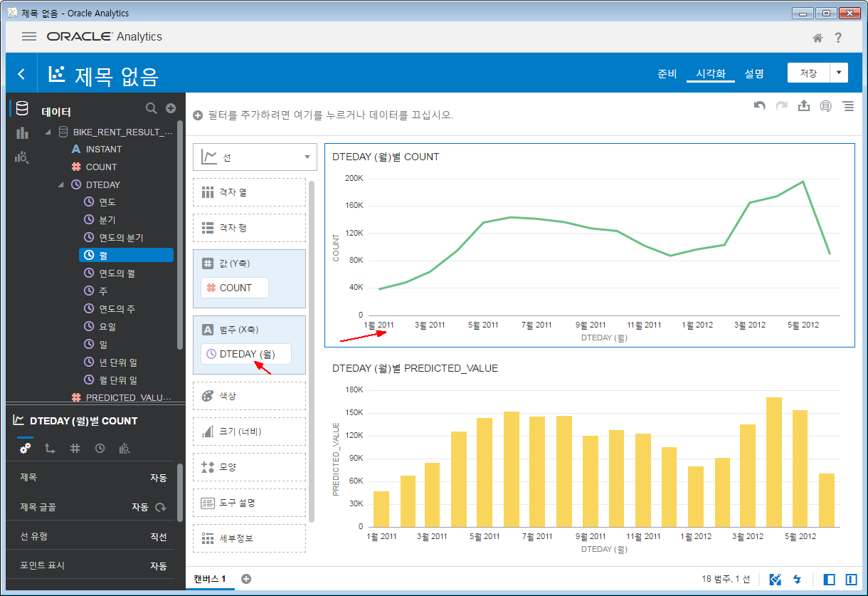868x596 pixels.
Task: Switch to the 준비 tab
Action: (x=667, y=73)
